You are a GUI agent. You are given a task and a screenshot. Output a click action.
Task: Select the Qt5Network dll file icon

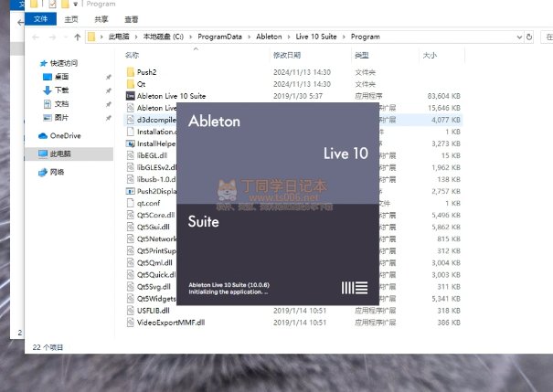[131, 238]
